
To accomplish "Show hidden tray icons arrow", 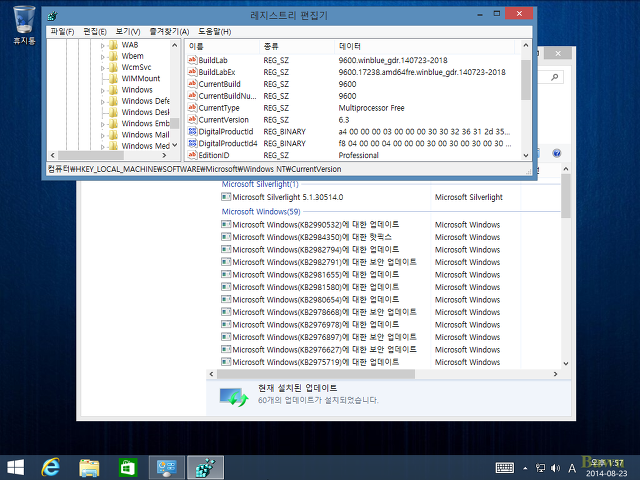I will 525,468.
